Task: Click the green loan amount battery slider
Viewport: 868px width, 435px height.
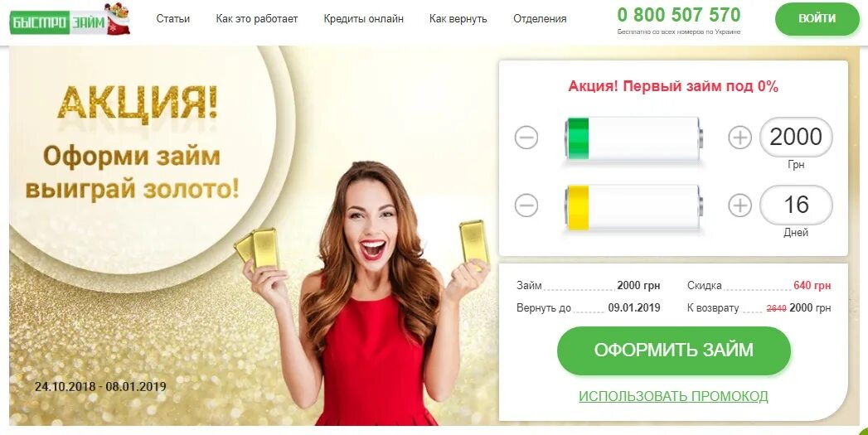Action: pyautogui.click(x=633, y=138)
